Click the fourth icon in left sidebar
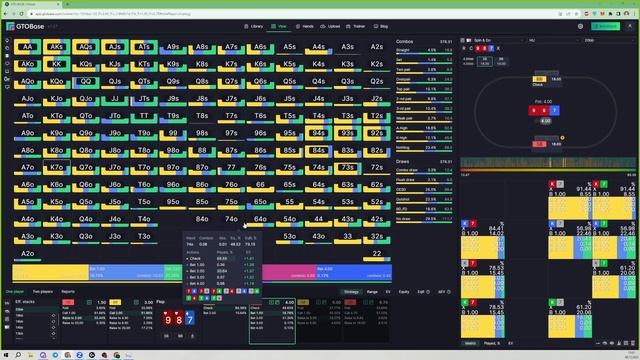 7,64
